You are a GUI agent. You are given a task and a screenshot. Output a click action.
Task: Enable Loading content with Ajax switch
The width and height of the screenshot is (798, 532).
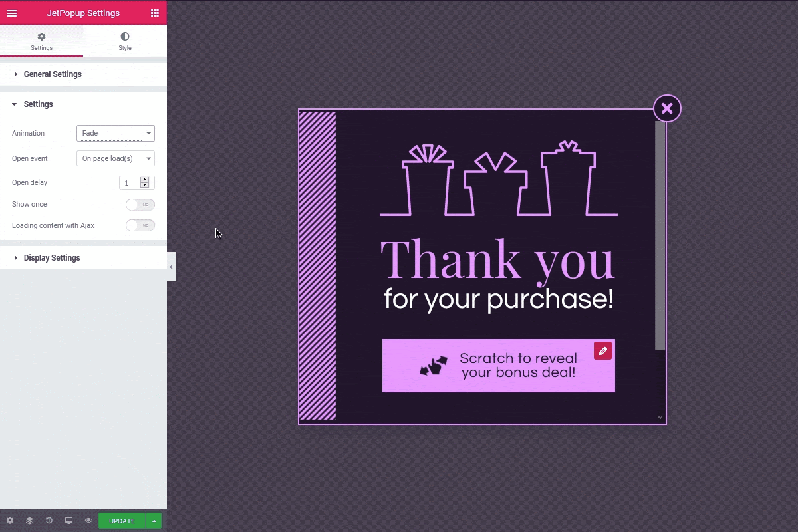coord(140,226)
